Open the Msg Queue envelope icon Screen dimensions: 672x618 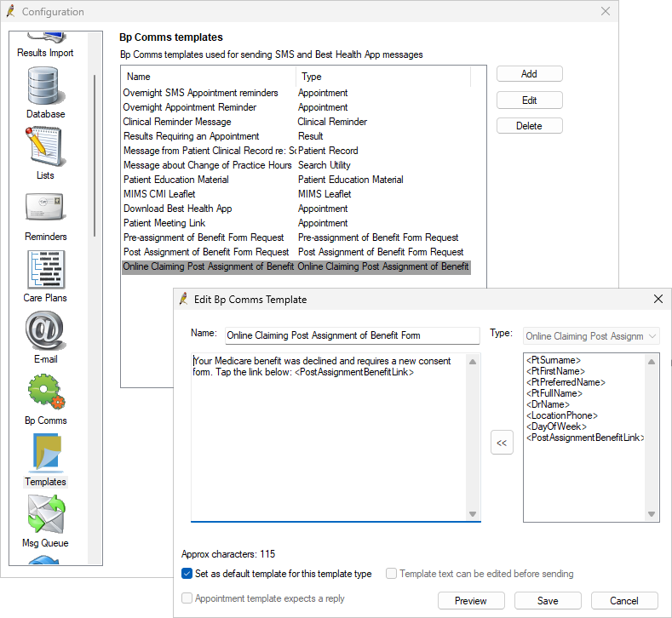coord(46,514)
